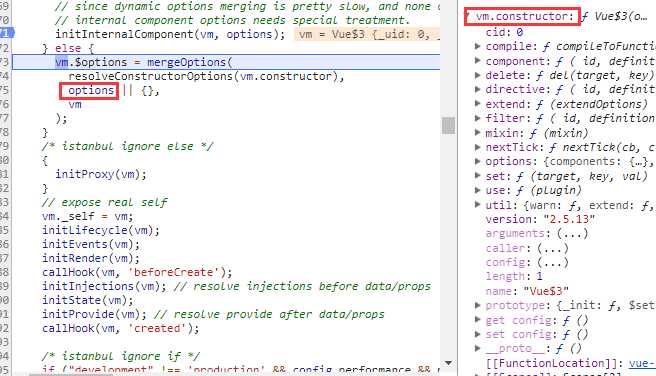The image size is (656, 376).
Task: Click the length: 1 property
Action: click(x=514, y=276)
